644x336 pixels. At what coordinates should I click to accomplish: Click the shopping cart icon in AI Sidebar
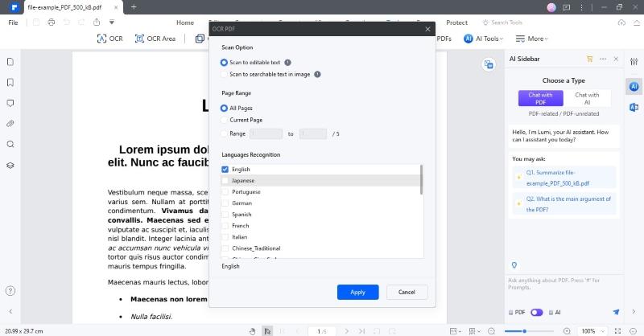(590, 59)
